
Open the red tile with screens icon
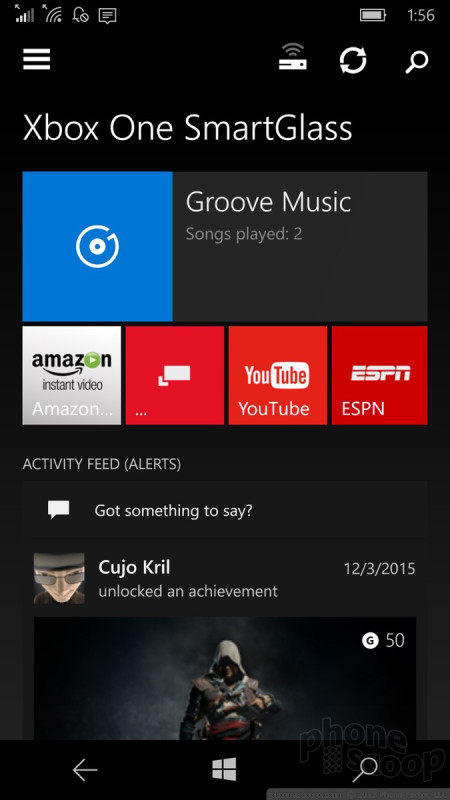click(174, 375)
